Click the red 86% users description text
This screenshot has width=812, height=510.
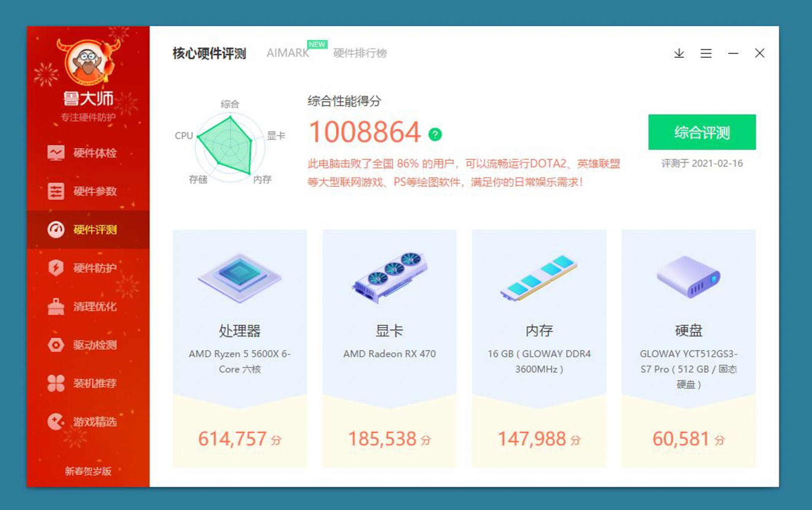tap(464, 173)
